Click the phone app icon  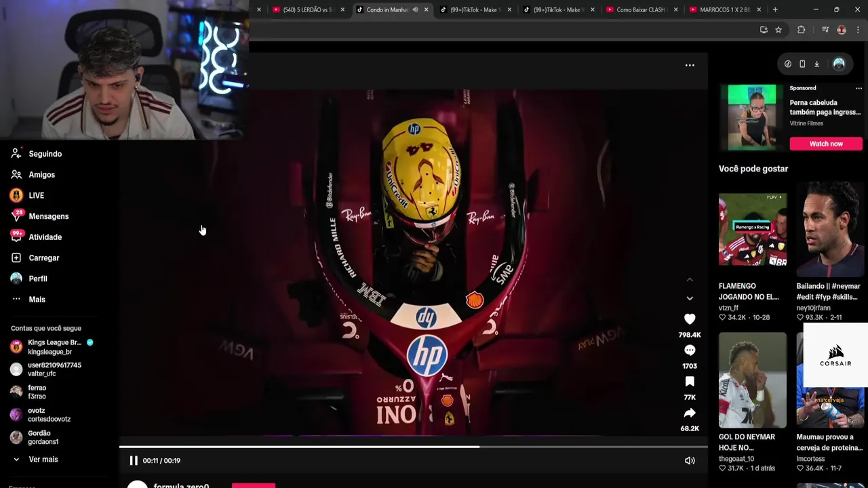click(x=802, y=64)
